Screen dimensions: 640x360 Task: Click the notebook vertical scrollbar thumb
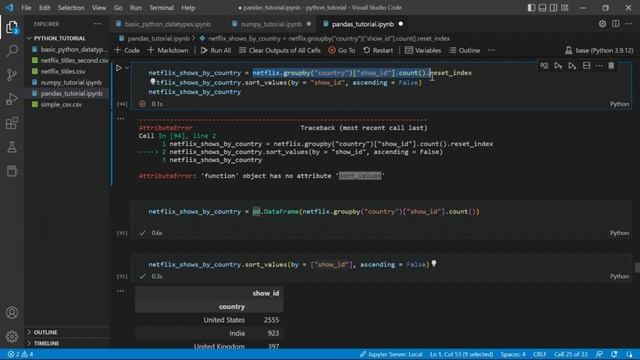(x=637, y=267)
